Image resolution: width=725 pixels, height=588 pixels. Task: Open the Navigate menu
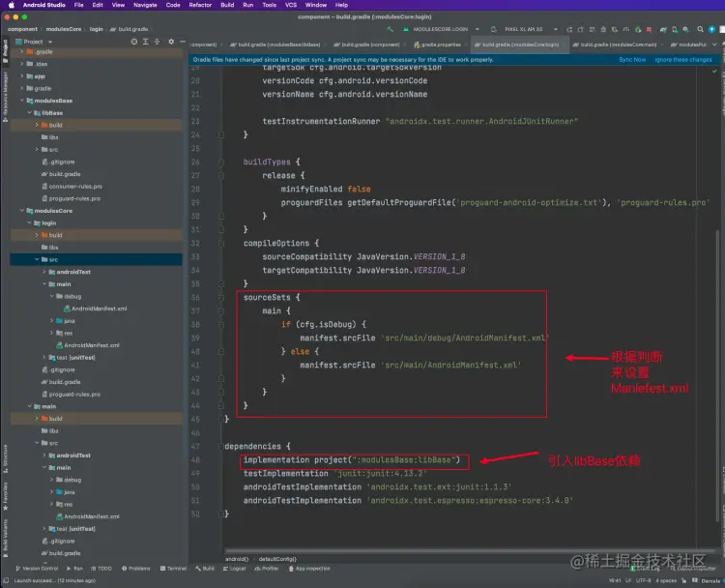point(145,5)
